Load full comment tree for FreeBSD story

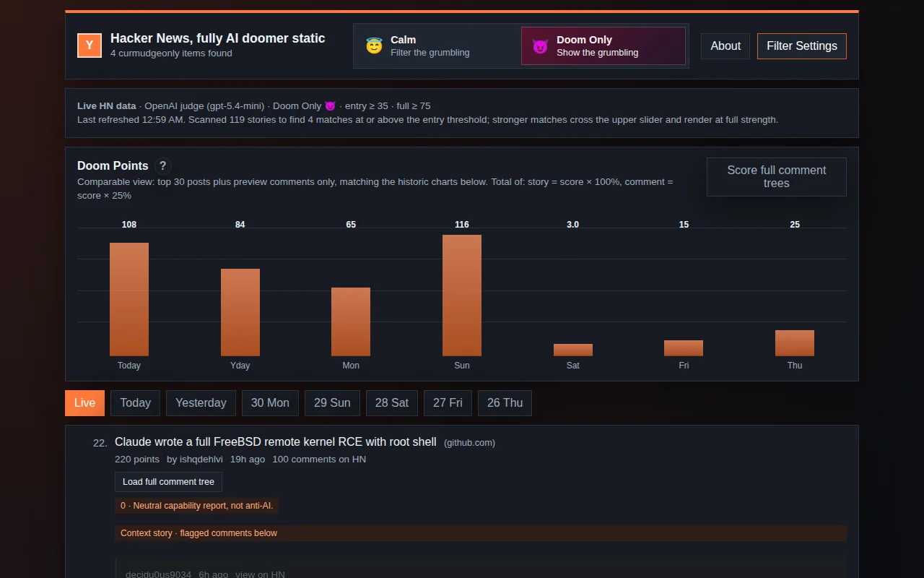click(168, 482)
